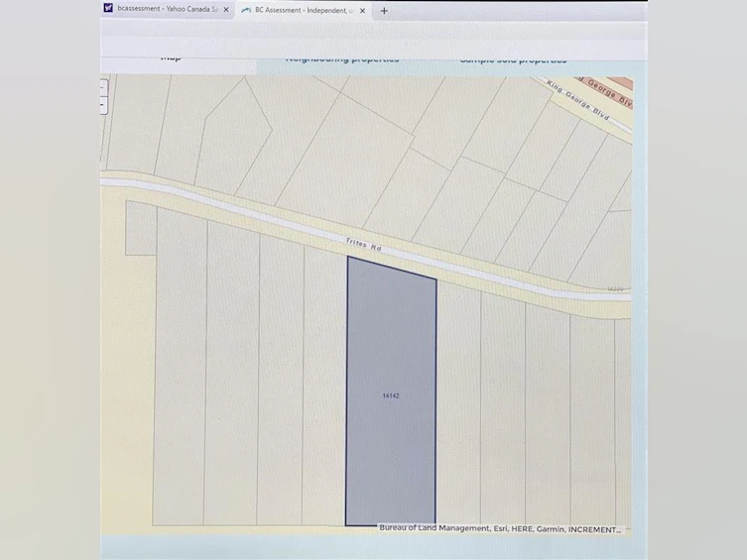
Task: Click the 14142 parcel number label
Action: click(391, 395)
